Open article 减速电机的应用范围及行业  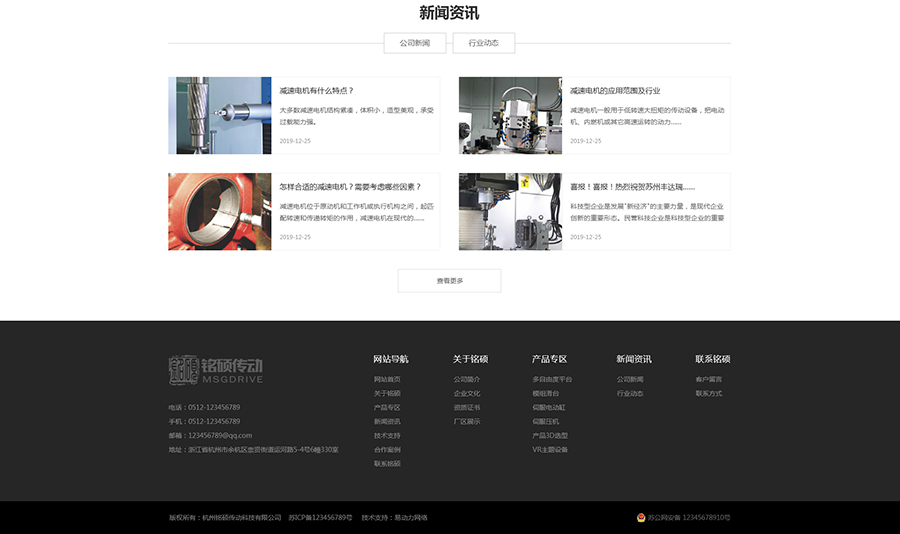click(x=615, y=91)
